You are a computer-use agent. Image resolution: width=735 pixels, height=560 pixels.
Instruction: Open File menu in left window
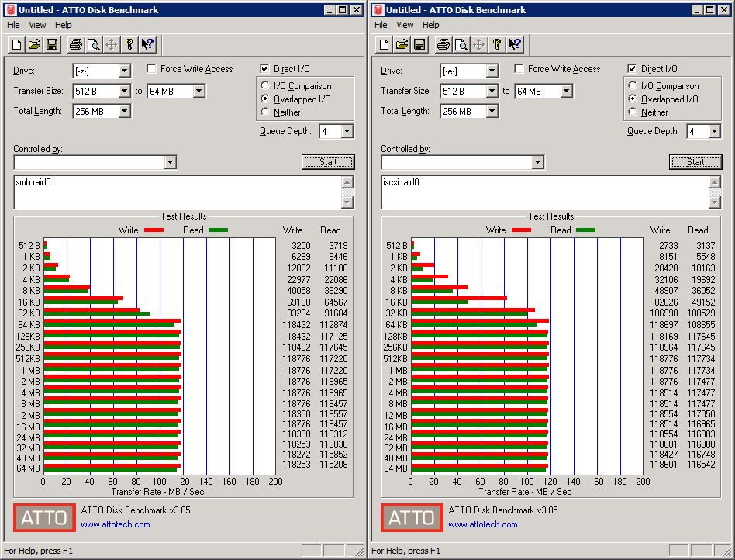pos(13,25)
